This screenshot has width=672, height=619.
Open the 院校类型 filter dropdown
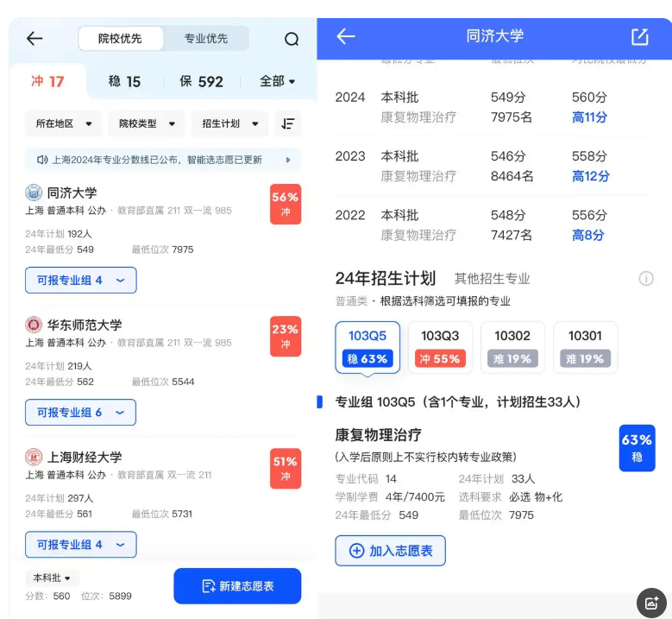click(x=147, y=123)
